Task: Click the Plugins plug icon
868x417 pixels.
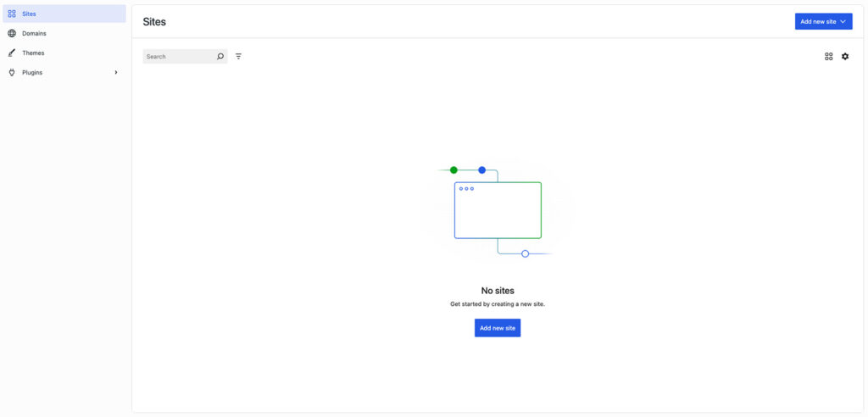Action: point(12,72)
